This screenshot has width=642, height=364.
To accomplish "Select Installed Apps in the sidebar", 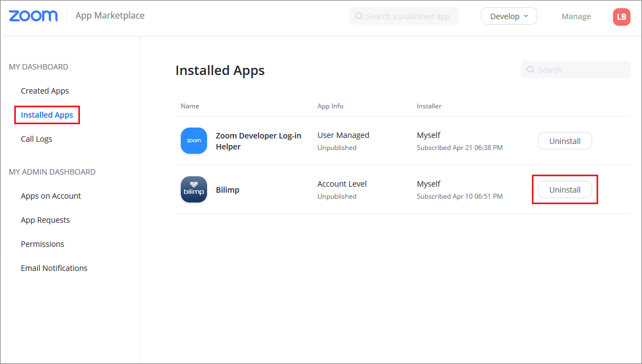I will point(47,115).
